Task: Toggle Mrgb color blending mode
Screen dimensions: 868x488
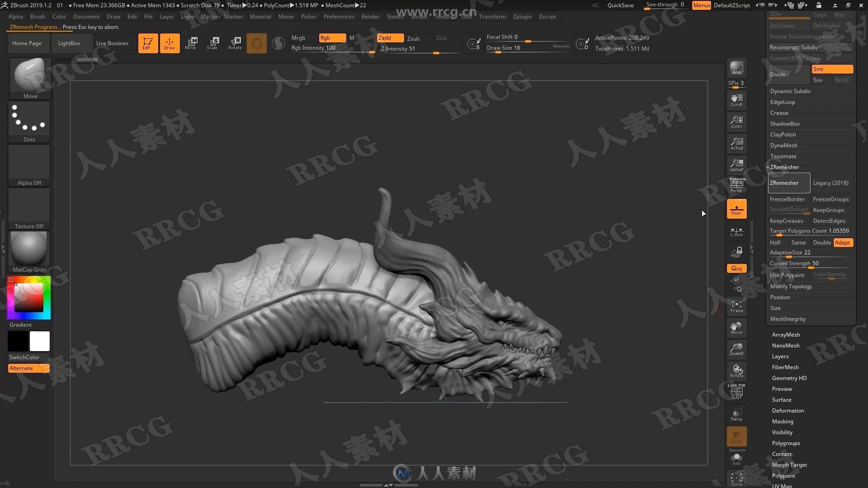Action: [298, 38]
